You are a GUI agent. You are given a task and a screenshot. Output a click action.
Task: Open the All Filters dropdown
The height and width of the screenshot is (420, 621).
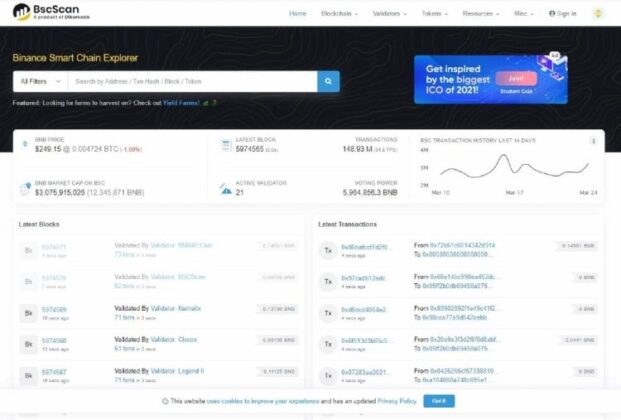(40, 82)
